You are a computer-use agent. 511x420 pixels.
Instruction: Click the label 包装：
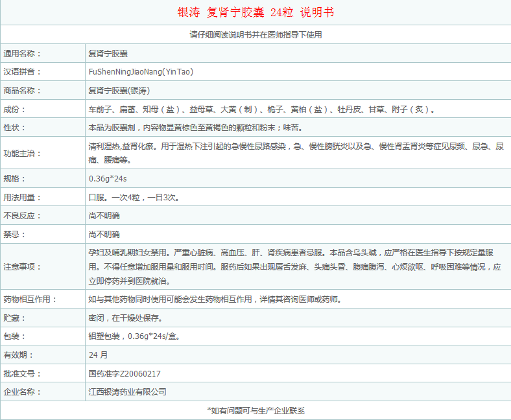coord(14,336)
